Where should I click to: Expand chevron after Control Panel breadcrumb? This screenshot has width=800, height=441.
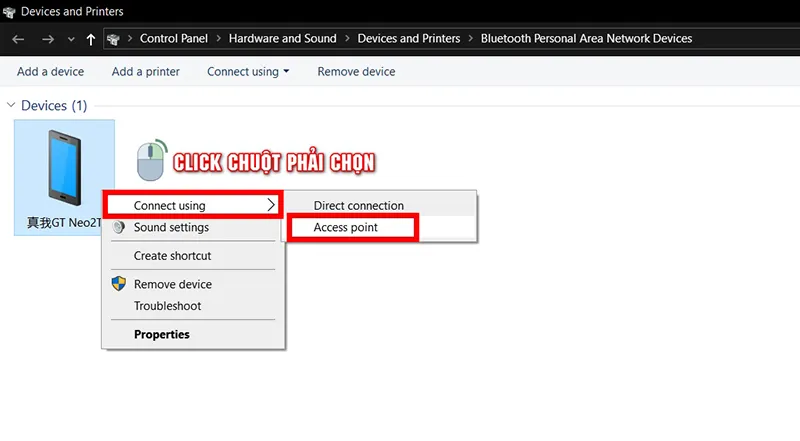(218, 38)
